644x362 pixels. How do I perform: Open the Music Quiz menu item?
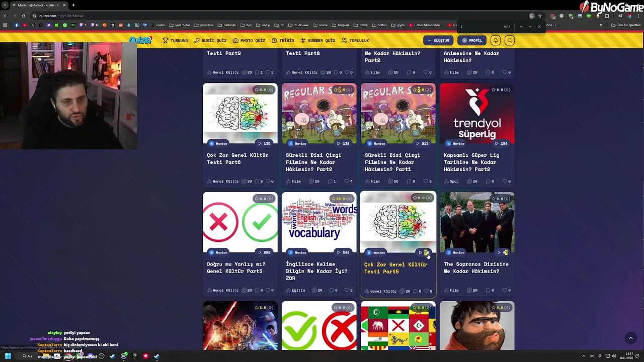(210, 40)
